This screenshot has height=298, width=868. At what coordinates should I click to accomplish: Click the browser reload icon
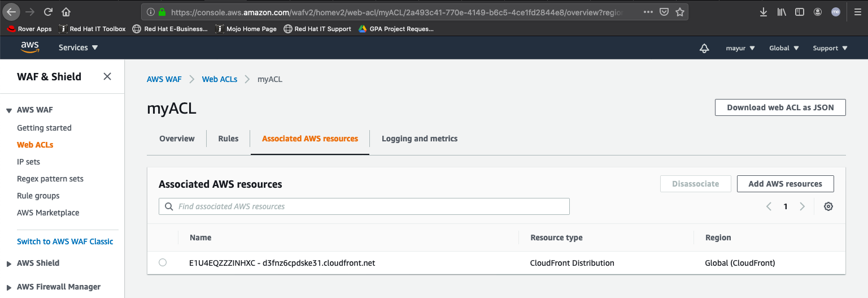click(x=48, y=11)
